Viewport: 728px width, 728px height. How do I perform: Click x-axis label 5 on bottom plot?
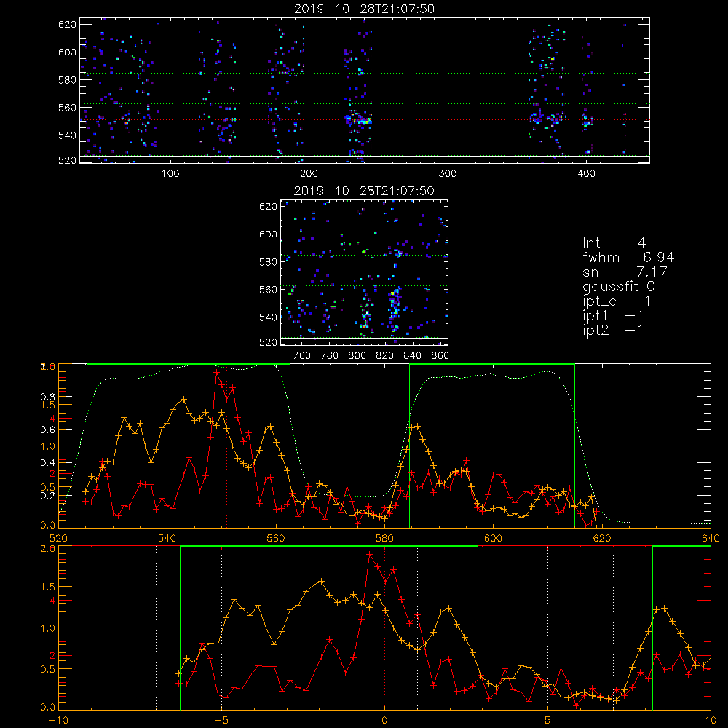[548, 720]
